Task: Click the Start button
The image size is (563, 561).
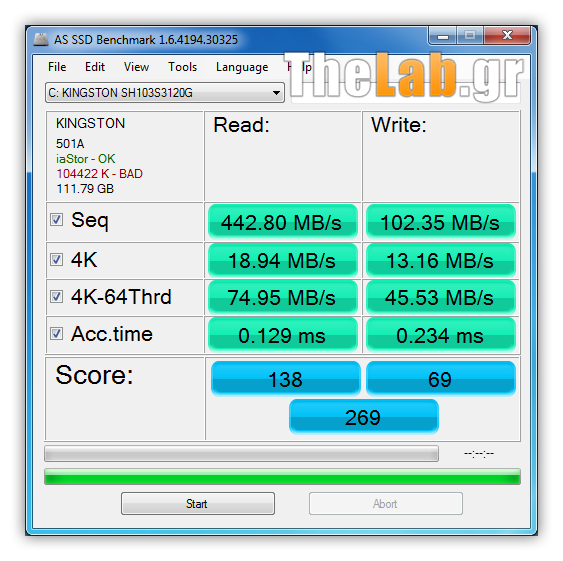Action: [x=198, y=504]
